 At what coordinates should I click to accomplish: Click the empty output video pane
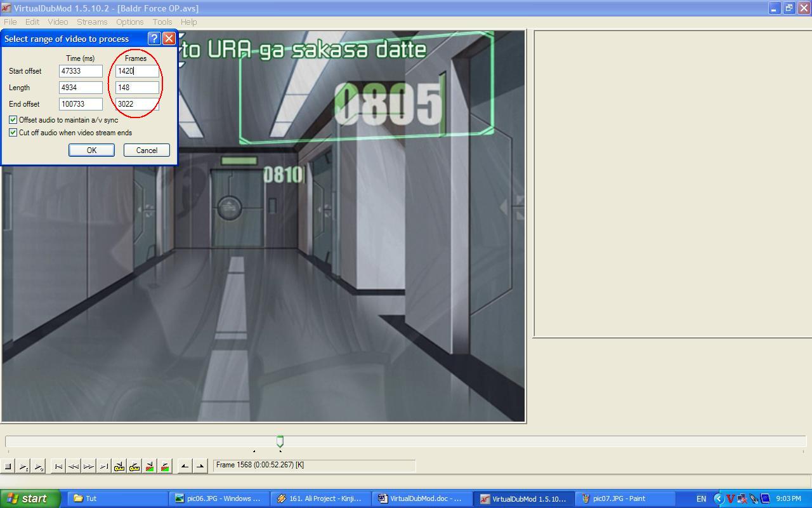tap(672, 184)
